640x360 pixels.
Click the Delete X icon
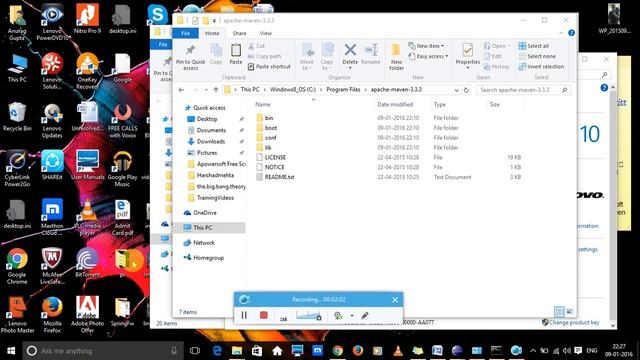350,50
